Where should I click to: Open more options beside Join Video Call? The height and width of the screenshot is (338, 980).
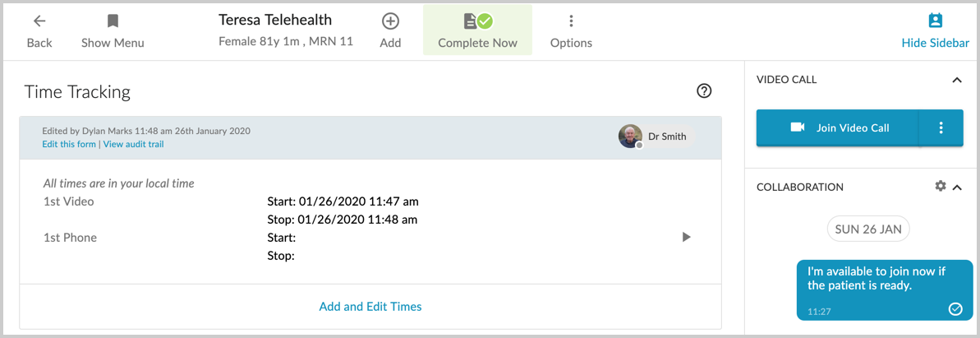941,127
